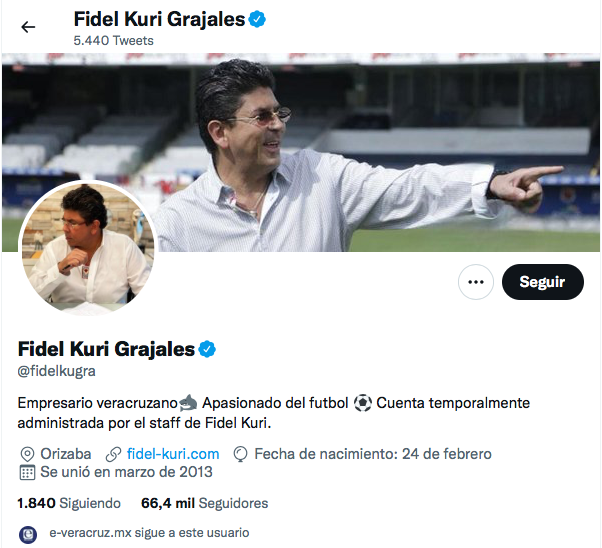Open the circular profile picture

pos(88,248)
